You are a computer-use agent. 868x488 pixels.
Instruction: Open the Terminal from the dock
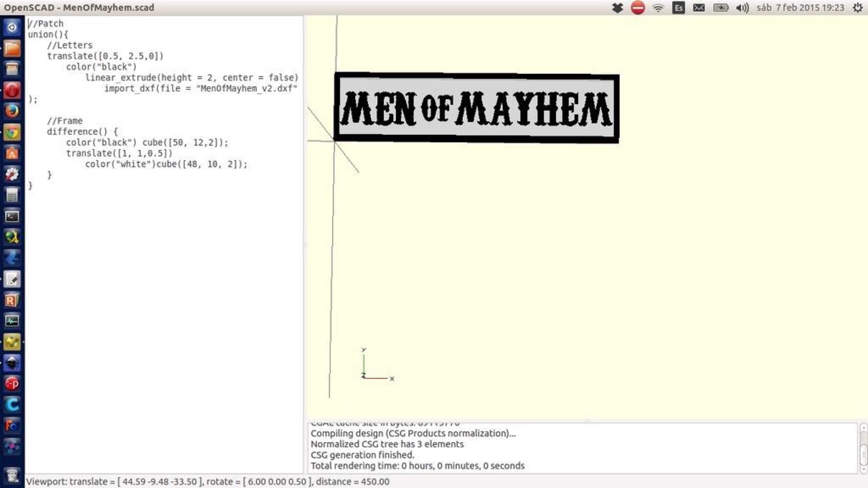click(x=12, y=216)
